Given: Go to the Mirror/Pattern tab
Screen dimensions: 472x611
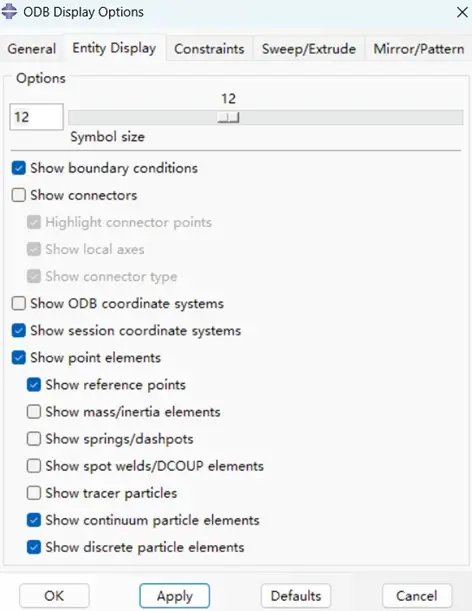Looking at the screenshot, I should tap(419, 49).
